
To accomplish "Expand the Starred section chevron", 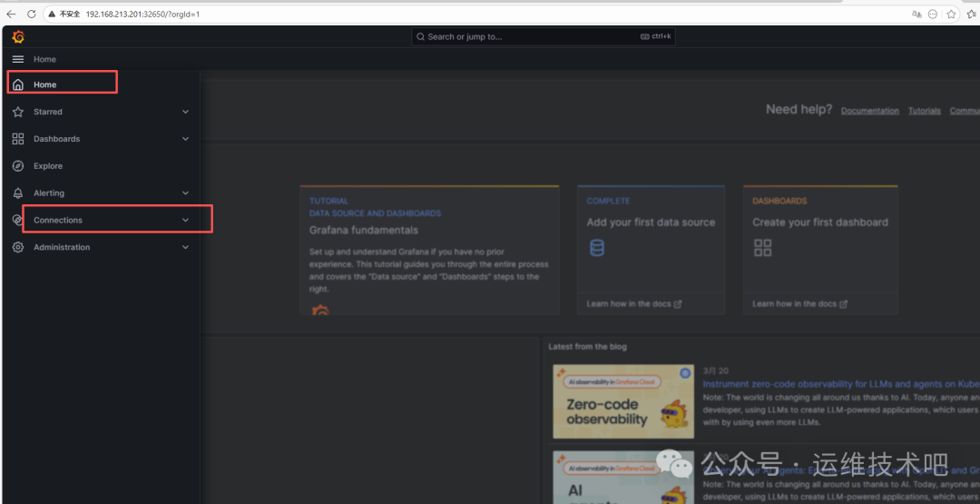I will pos(186,112).
